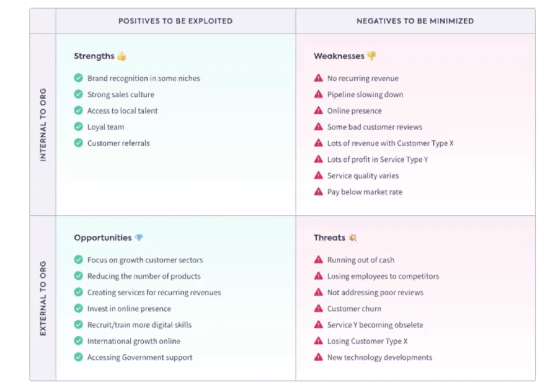This screenshot has width=558, height=392.
Task: Click the check mark next to Strong sales culture
Action: (x=79, y=95)
